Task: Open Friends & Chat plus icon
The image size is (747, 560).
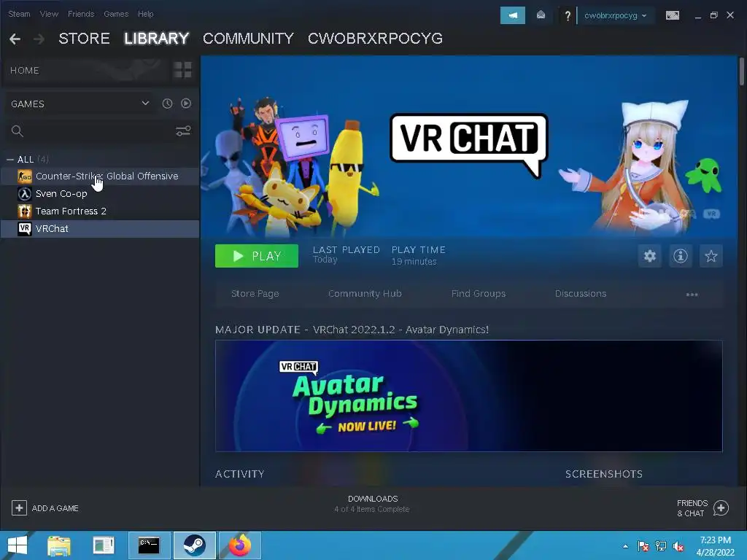Action: (721, 508)
